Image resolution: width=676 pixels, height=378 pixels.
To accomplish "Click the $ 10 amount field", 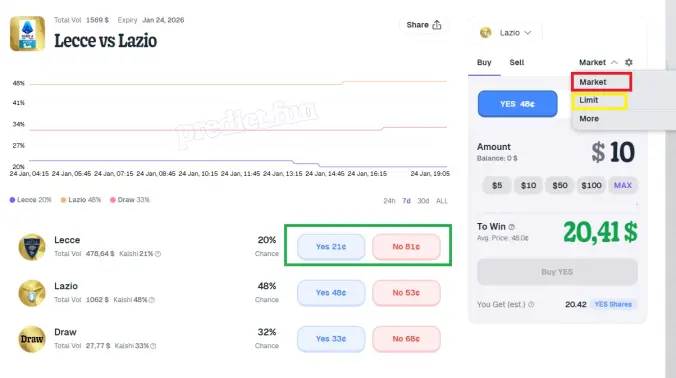I will click(613, 152).
